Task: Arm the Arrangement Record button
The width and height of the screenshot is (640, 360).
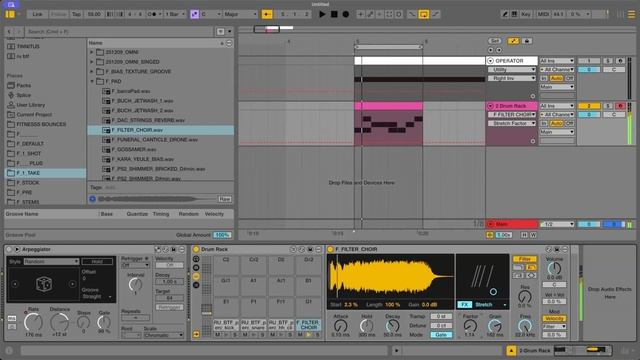Action: [346, 14]
